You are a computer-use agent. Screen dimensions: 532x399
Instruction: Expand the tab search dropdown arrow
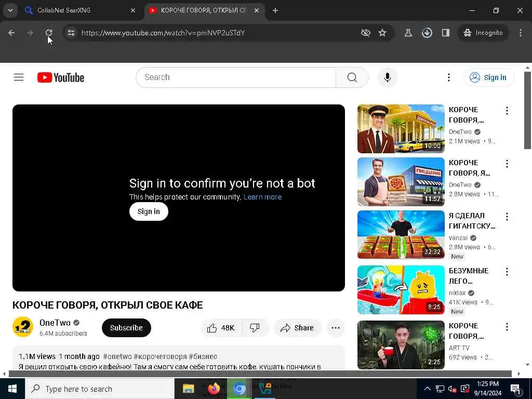pos(10,10)
